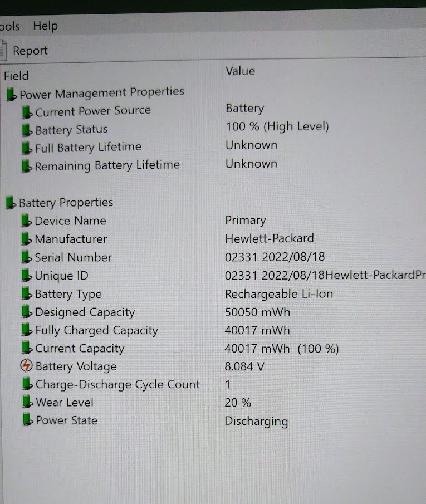The width and height of the screenshot is (426, 504).
Task: Select the Serial Number field label
Action: (x=73, y=257)
